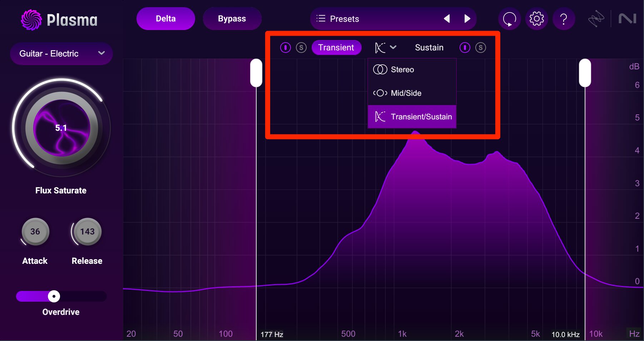This screenshot has width=644, height=341.
Task: Toggle the Transient channel power button
Action: 285,48
